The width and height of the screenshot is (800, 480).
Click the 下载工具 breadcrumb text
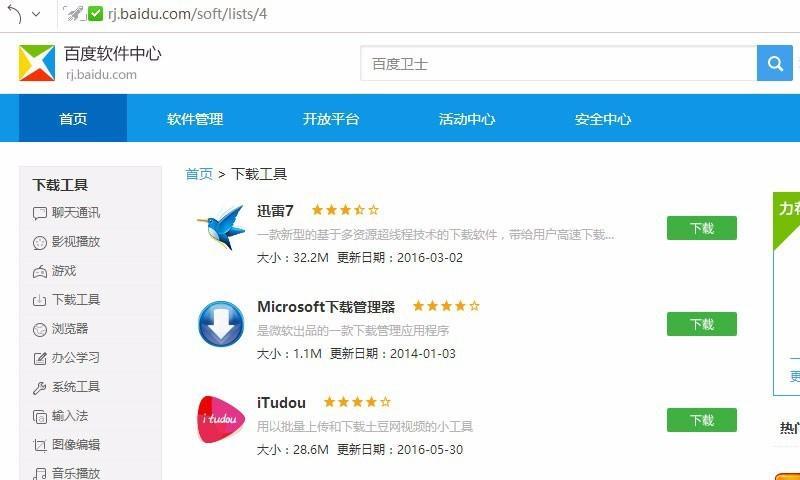[259, 174]
